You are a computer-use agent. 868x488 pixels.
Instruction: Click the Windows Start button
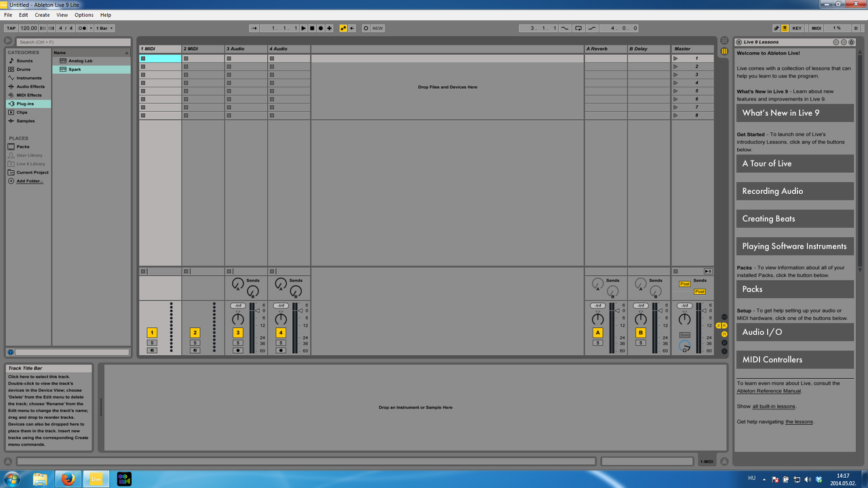click(x=12, y=479)
